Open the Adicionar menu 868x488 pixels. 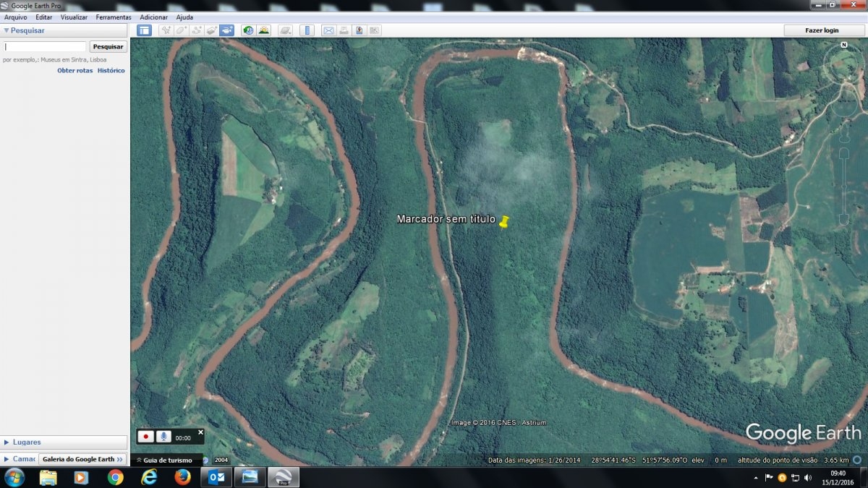pyautogui.click(x=153, y=17)
